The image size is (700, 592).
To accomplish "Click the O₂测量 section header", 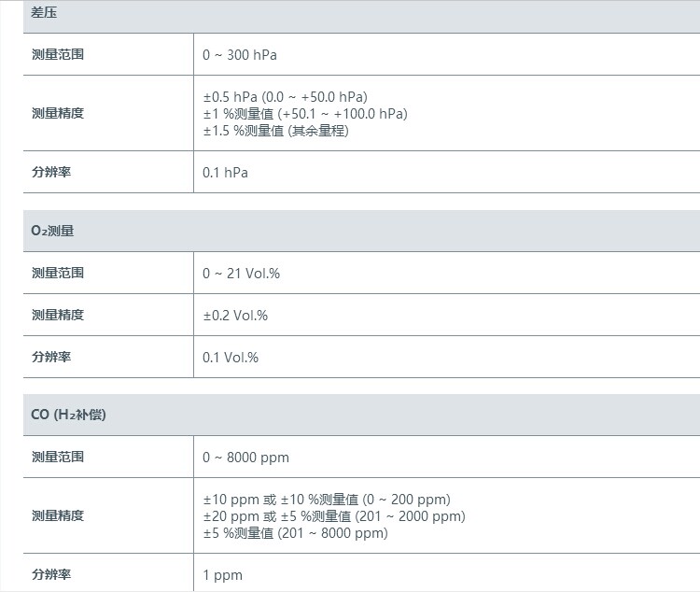I will pyautogui.click(x=52, y=231).
